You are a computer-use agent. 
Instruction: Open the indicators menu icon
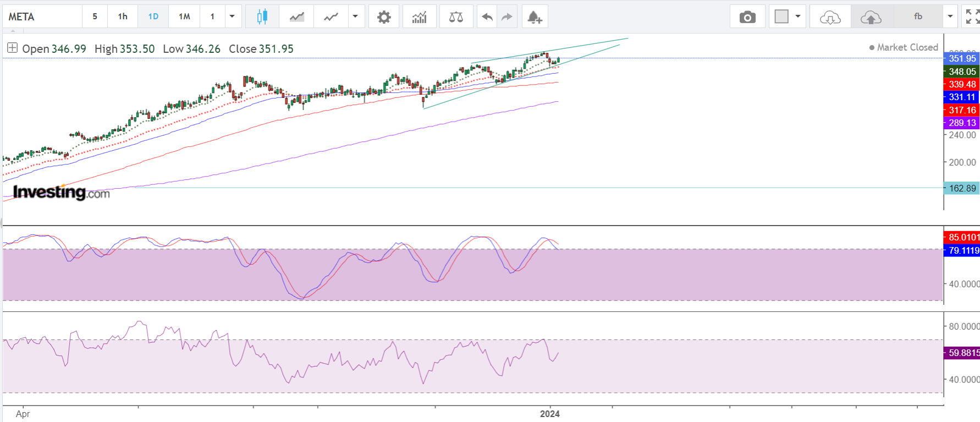pos(420,17)
